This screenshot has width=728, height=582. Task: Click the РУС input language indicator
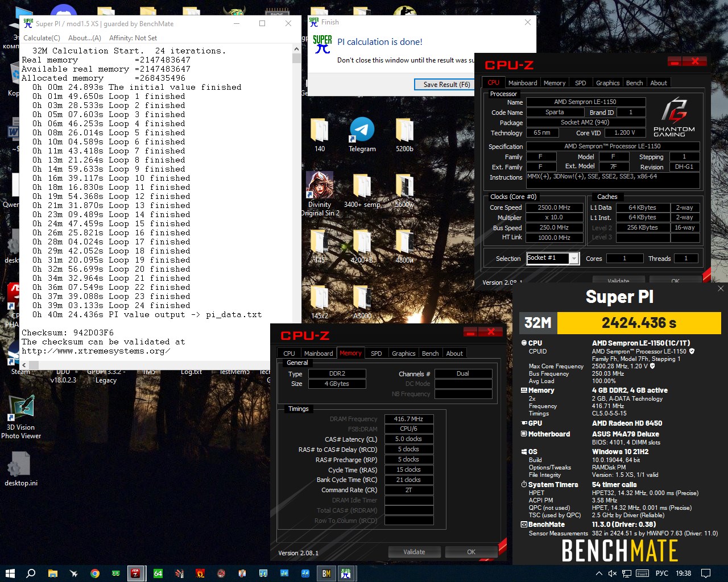(662, 573)
